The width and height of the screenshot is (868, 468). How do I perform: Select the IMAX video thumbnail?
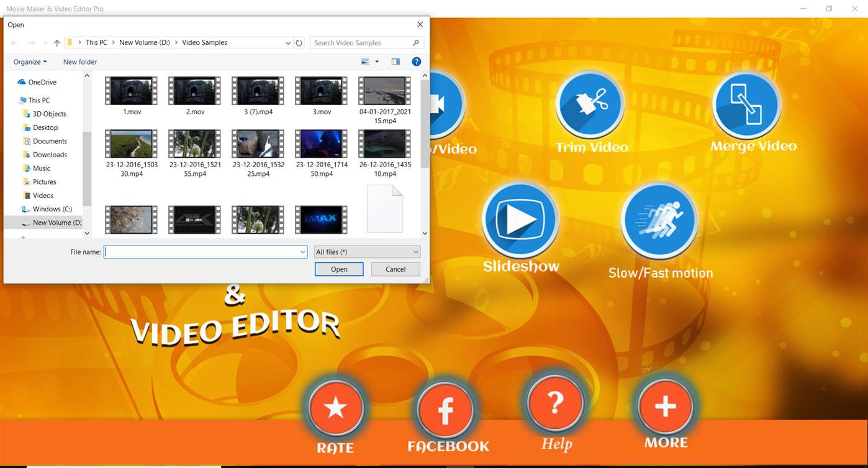tap(321, 220)
